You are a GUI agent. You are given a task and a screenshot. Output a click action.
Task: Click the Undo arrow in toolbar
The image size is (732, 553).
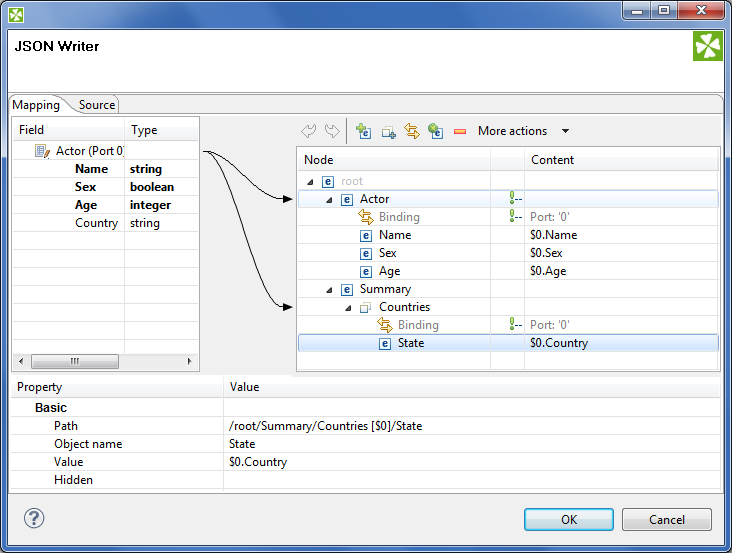pyautogui.click(x=309, y=131)
